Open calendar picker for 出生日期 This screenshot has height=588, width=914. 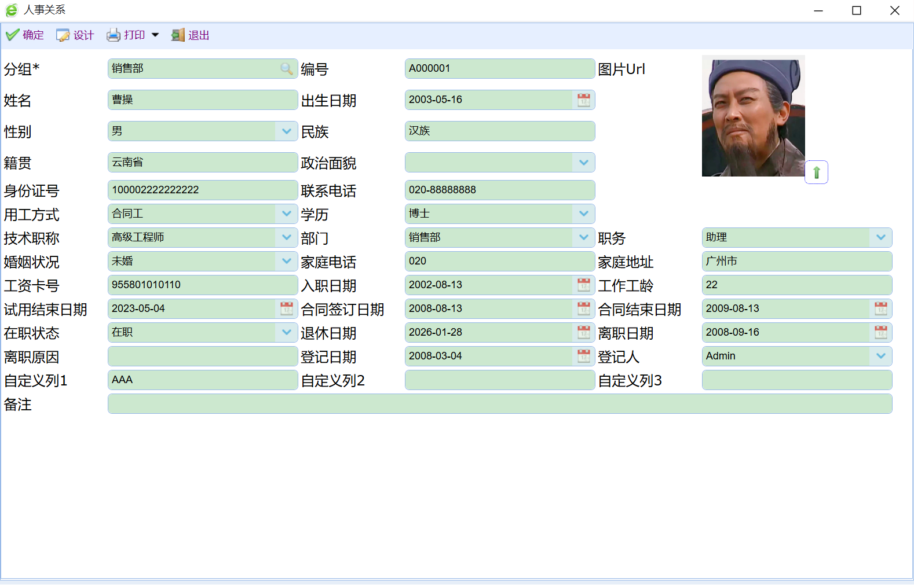[x=583, y=100]
